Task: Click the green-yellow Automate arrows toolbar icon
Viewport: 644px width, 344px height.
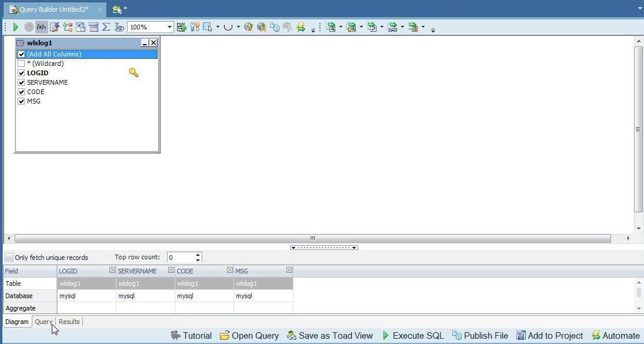Action: [x=301, y=27]
